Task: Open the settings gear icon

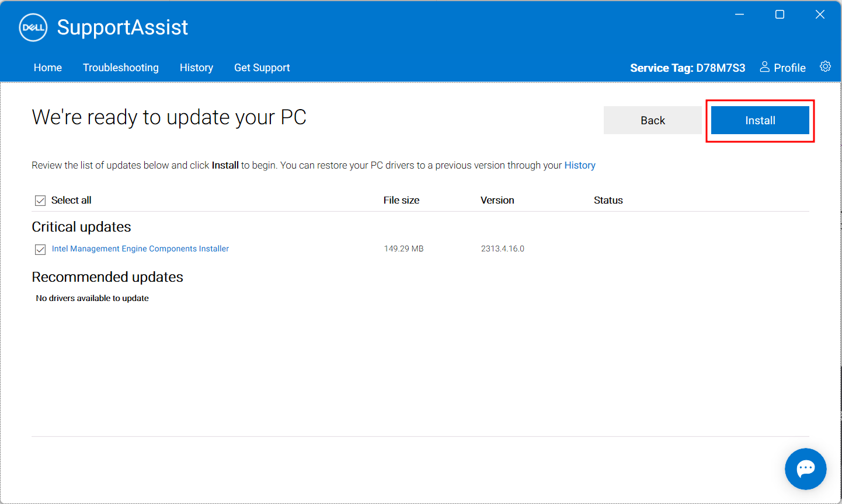Action: coord(825,66)
